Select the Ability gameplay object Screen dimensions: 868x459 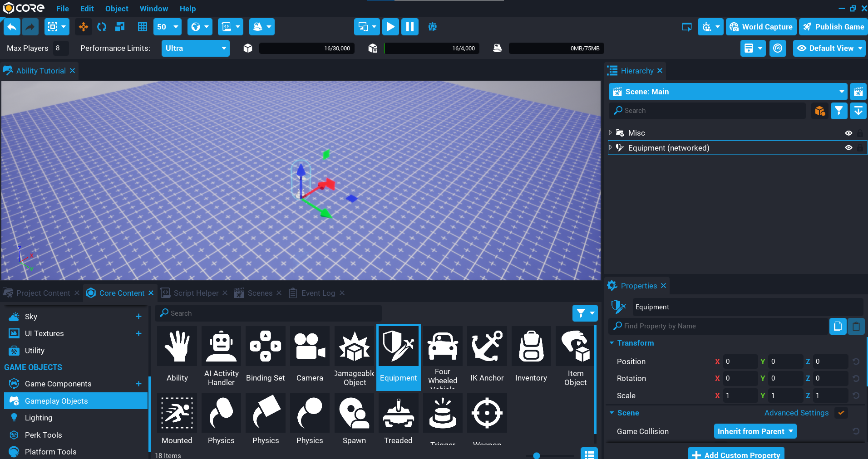pyautogui.click(x=177, y=356)
